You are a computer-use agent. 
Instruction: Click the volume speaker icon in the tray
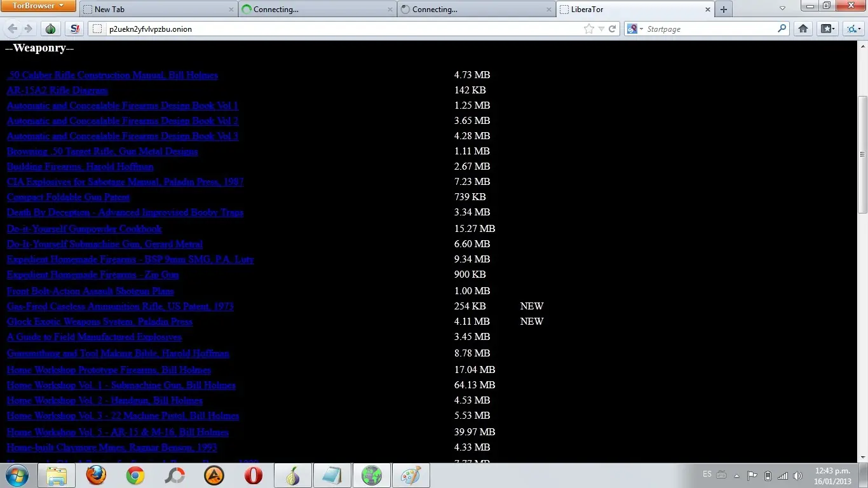[798, 476]
